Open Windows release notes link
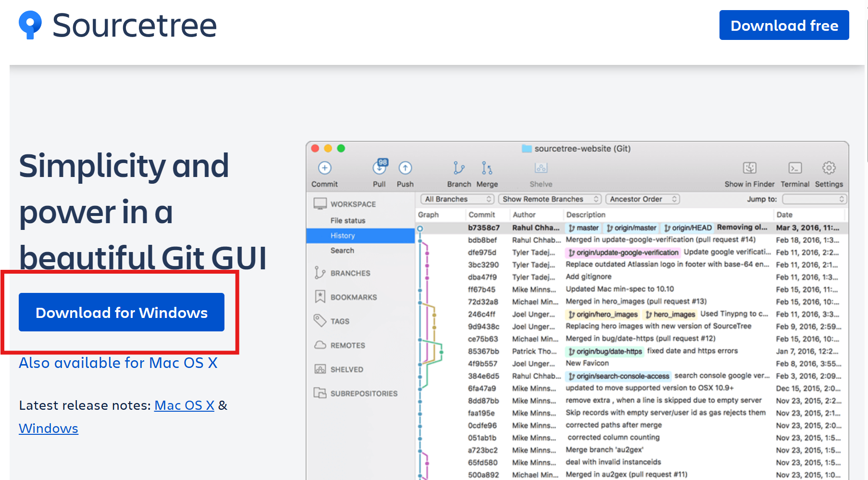Viewport: 868px width, 480px height. 49,428
